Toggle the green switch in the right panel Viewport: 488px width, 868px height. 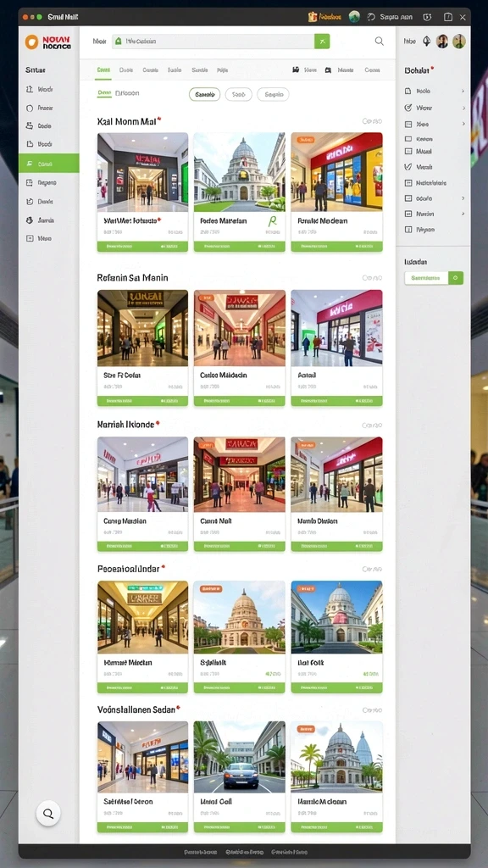click(456, 278)
